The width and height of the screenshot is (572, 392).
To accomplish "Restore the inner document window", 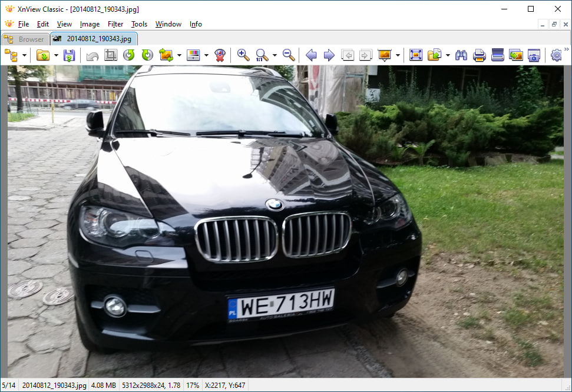I will pyautogui.click(x=554, y=25).
